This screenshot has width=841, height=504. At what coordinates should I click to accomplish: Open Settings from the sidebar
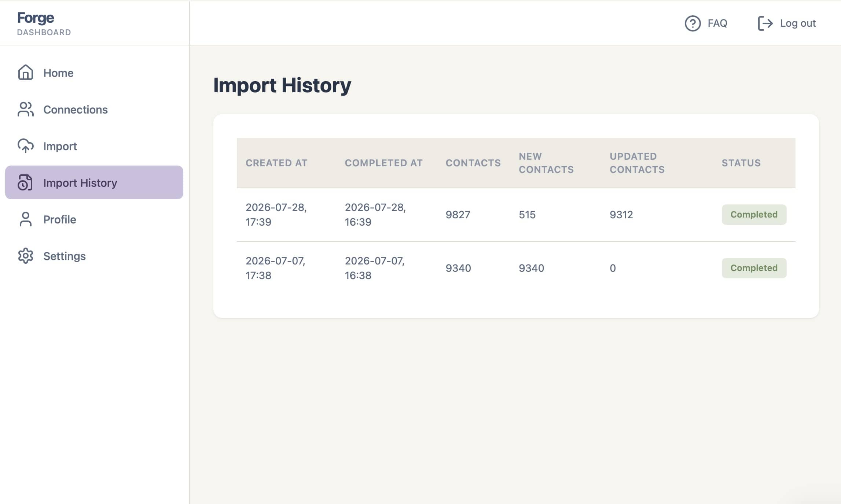94,256
